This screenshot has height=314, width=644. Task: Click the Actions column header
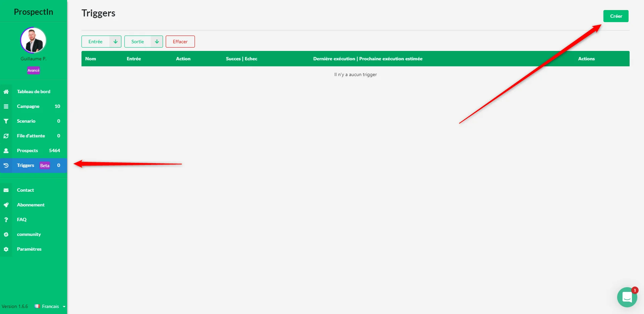pyautogui.click(x=586, y=59)
